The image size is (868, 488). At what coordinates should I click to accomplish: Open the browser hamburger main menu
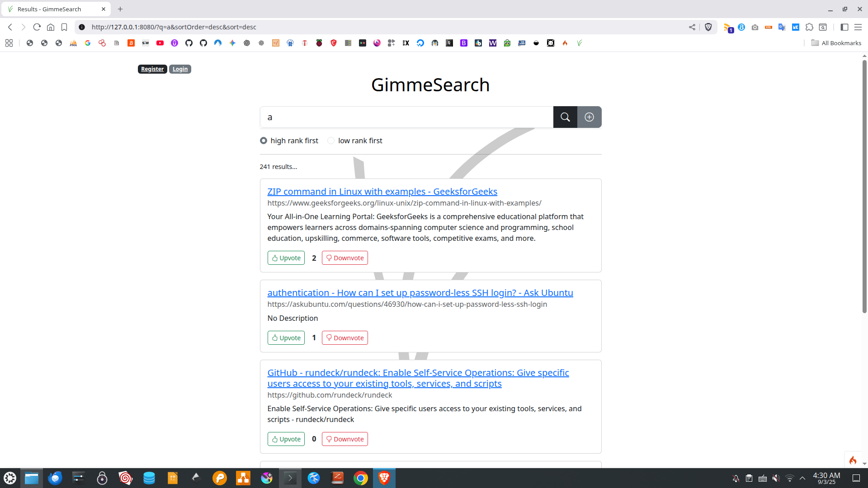pos(858,27)
